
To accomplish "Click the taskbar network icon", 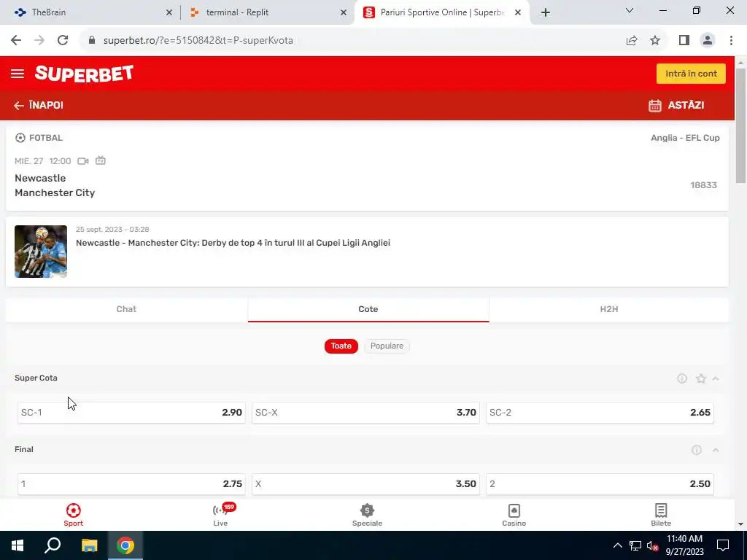I will coord(635,545).
